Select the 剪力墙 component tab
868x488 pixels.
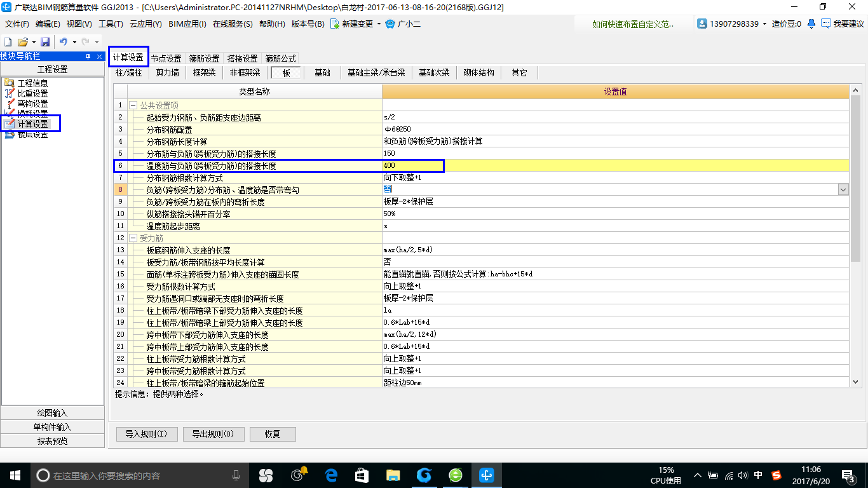coord(168,72)
